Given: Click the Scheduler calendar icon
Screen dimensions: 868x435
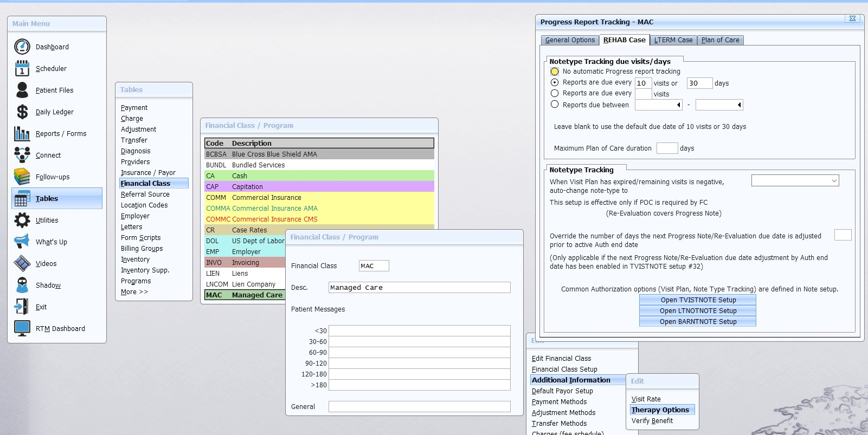Looking at the screenshot, I should (x=22, y=68).
